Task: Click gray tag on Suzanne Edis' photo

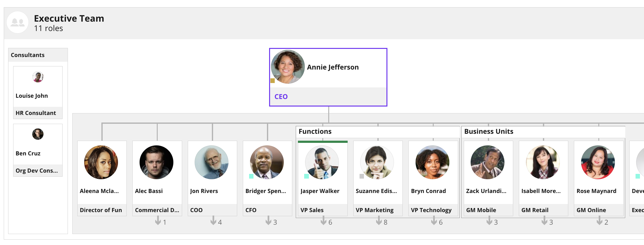Action: (x=361, y=176)
